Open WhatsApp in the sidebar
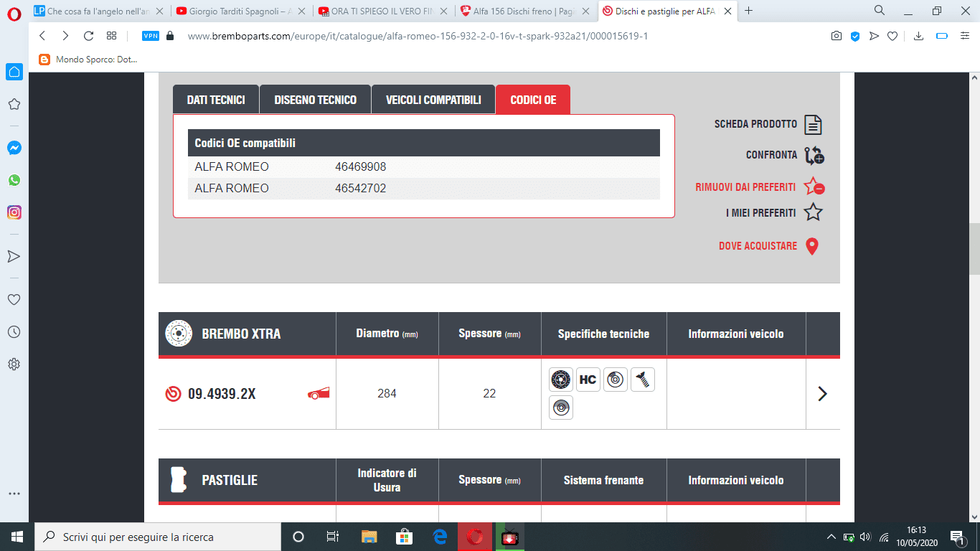Image resolution: width=980 pixels, height=551 pixels. point(14,180)
